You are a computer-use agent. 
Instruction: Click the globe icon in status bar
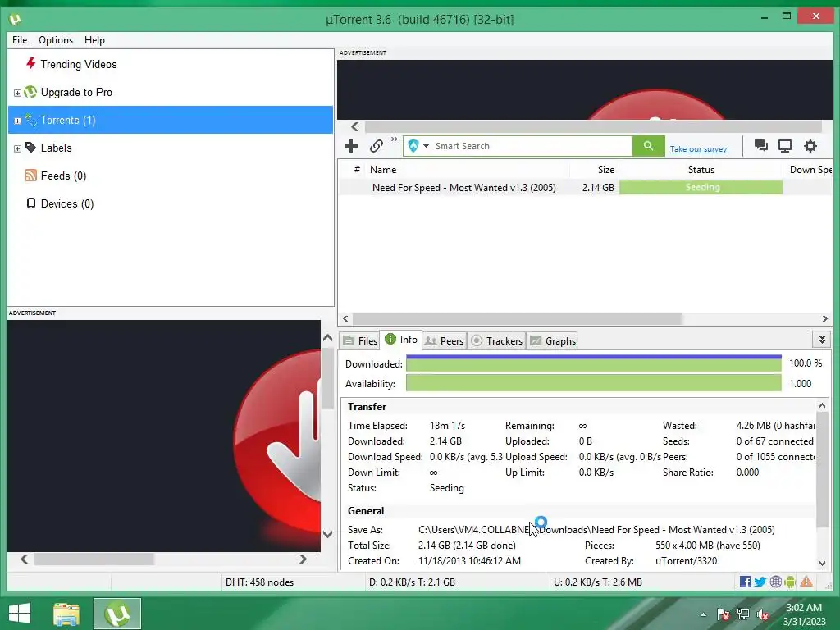coord(775,582)
